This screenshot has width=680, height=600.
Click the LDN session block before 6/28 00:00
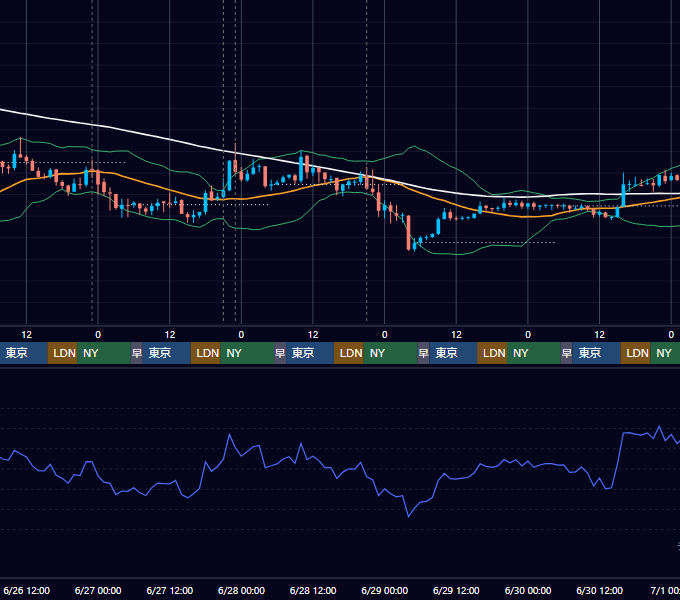pyautogui.click(x=206, y=353)
